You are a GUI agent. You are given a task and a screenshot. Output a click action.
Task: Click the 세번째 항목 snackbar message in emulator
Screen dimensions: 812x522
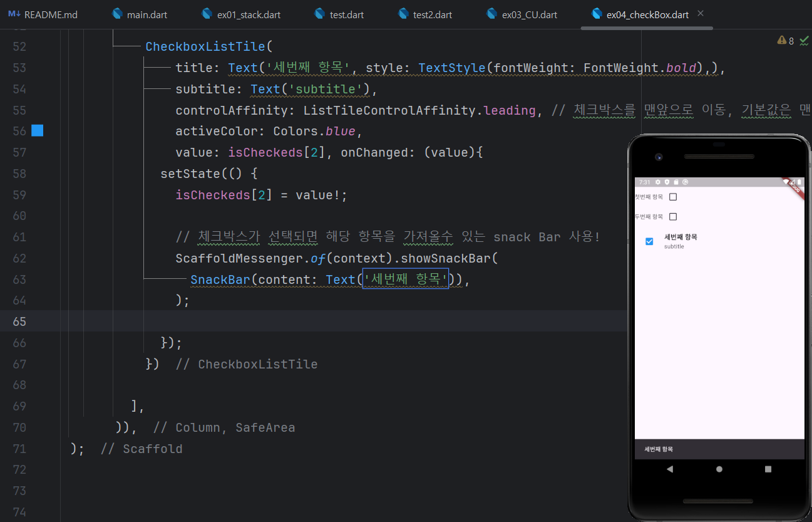click(x=659, y=449)
